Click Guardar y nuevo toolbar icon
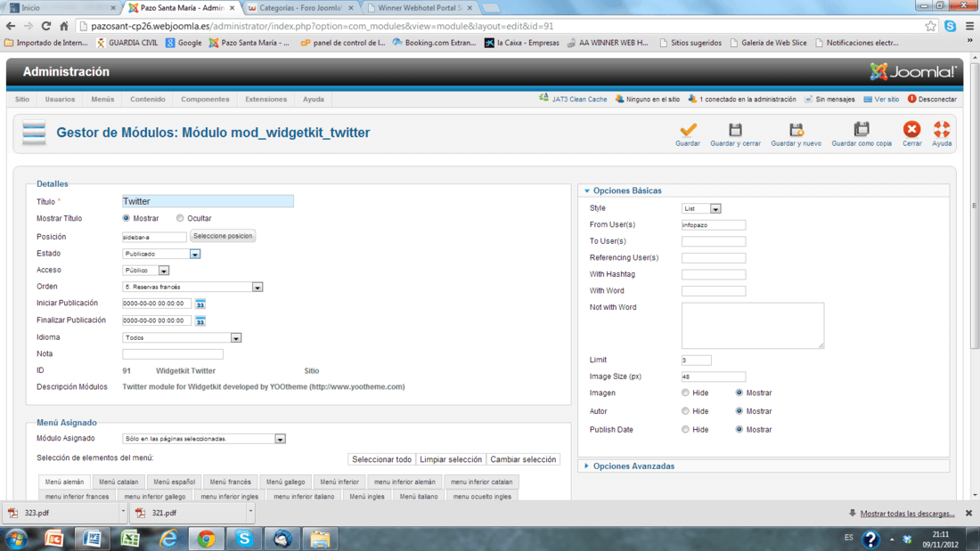Screen dimensions: 980x551 (796, 130)
